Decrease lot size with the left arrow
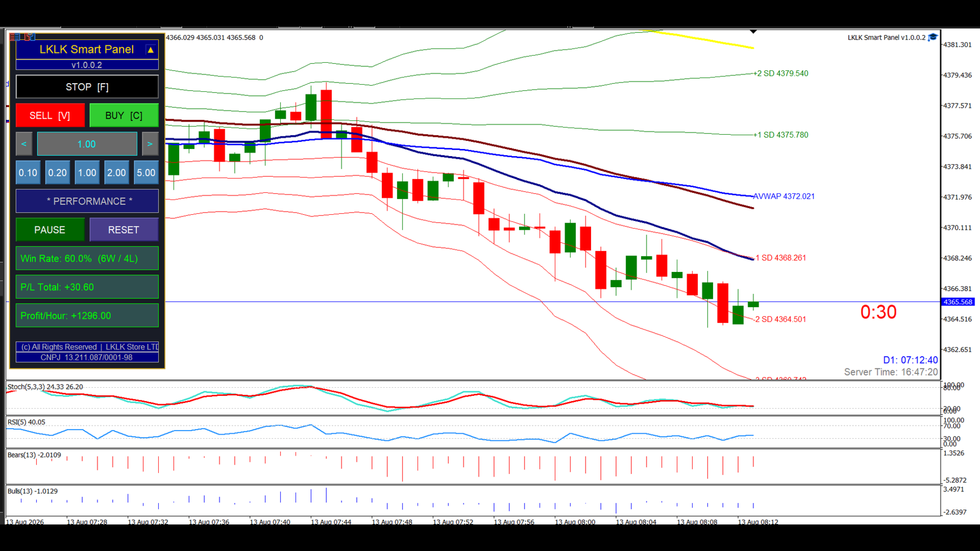Screen dimensions: 980x551 pos(24,144)
